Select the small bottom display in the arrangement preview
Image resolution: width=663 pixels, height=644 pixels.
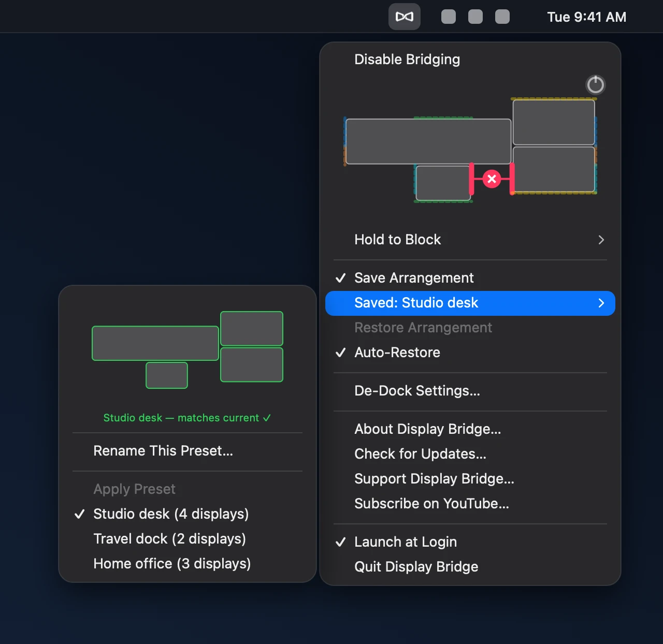[x=443, y=183]
